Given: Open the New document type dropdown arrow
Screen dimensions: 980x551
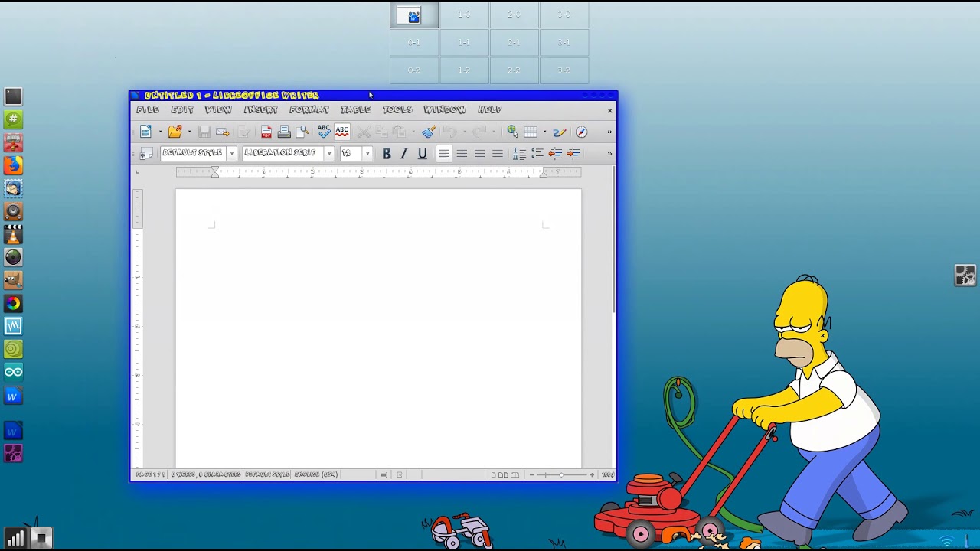Looking at the screenshot, I should (x=160, y=132).
